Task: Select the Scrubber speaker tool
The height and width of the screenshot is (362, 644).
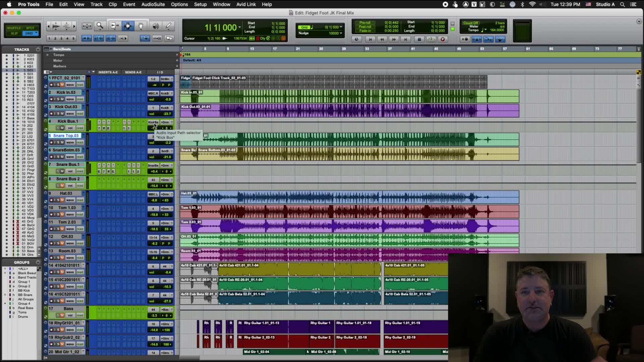Action: pyautogui.click(x=155, y=26)
